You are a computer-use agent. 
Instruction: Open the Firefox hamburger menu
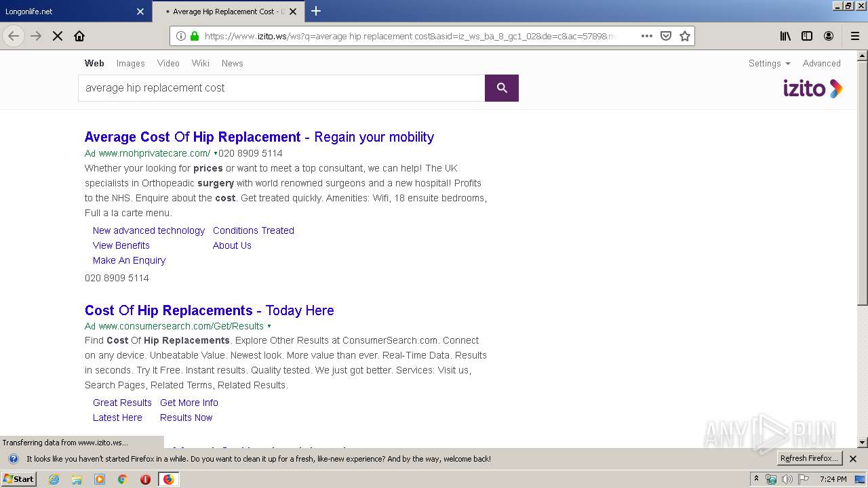(855, 36)
